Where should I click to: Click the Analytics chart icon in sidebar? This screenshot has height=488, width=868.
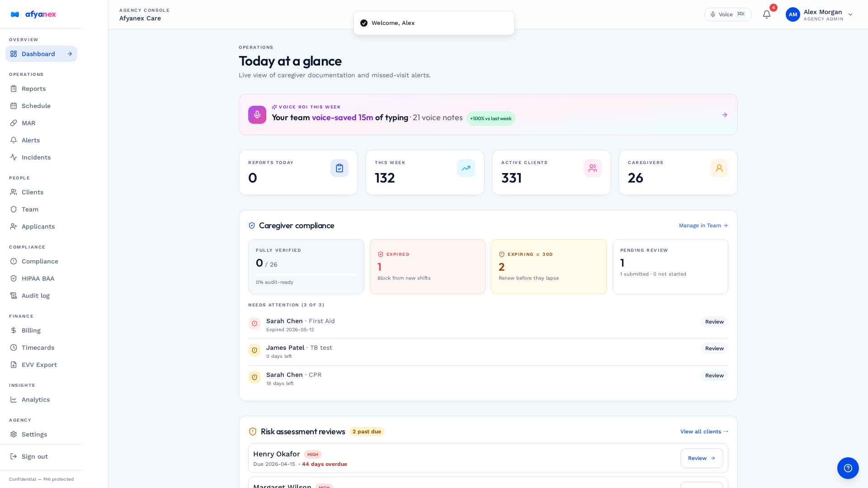(14, 399)
